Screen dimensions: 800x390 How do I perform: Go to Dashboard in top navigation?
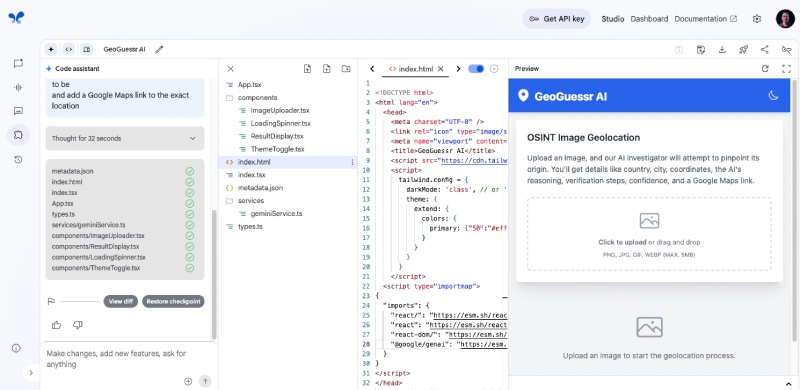coord(649,19)
